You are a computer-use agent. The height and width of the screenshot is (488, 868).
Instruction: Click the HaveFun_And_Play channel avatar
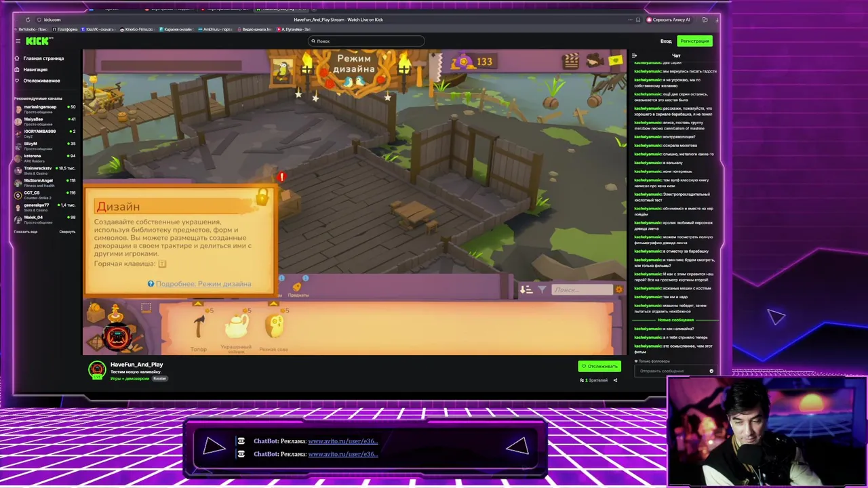pos(97,369)
